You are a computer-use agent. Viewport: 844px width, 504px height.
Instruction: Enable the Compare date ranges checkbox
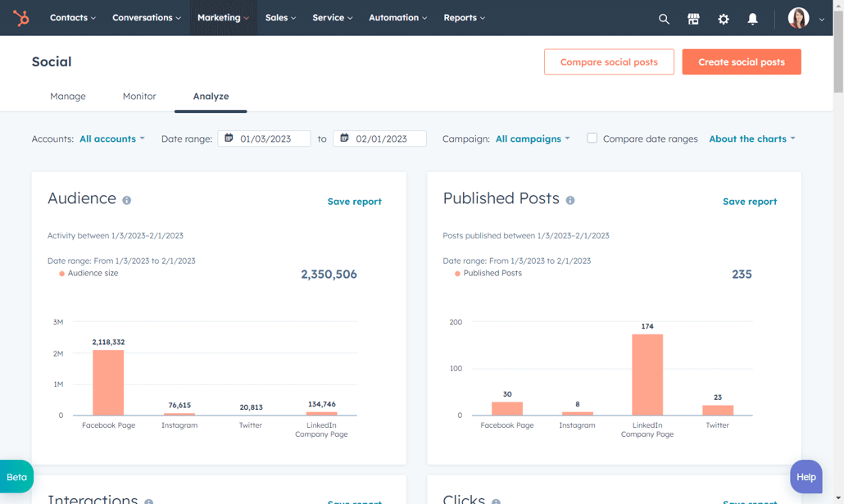pyautogui.click(x=592, y=138)
